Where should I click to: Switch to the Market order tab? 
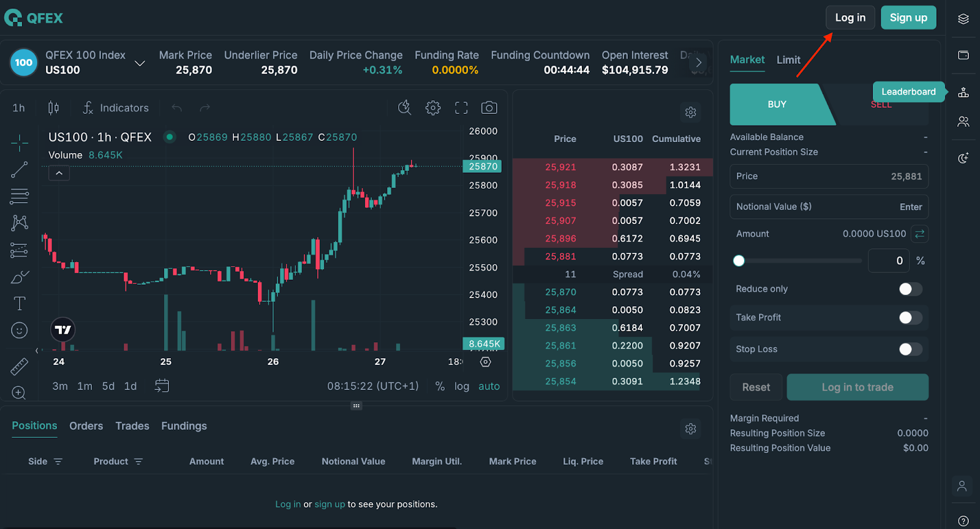point(747,60)
